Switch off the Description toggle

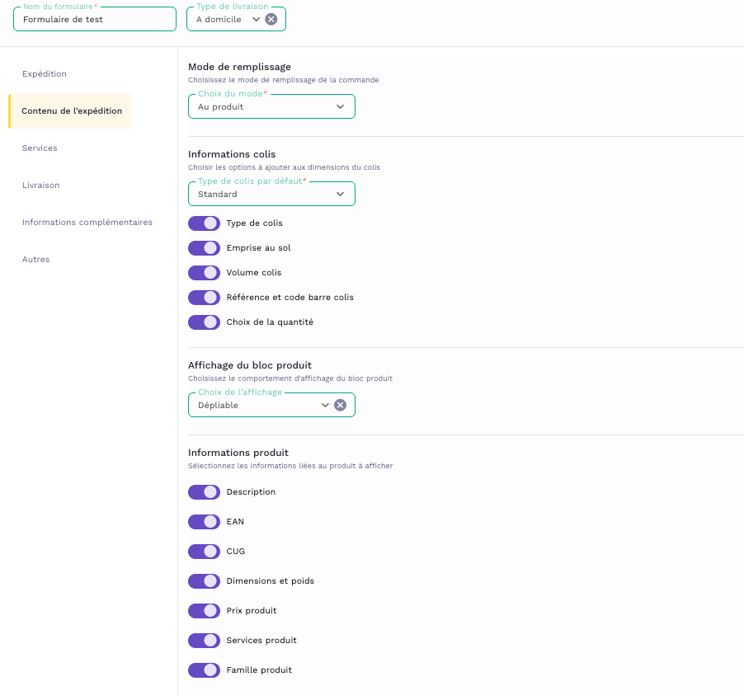204,492
